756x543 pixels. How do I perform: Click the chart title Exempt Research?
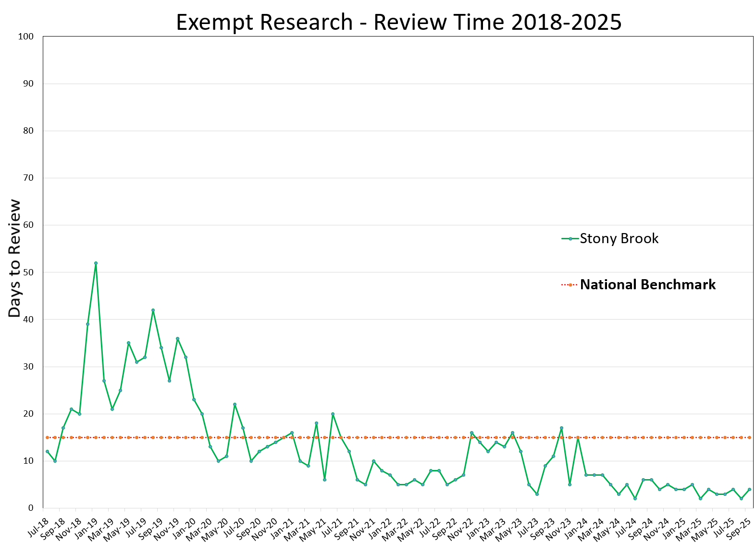click(398, 22)
